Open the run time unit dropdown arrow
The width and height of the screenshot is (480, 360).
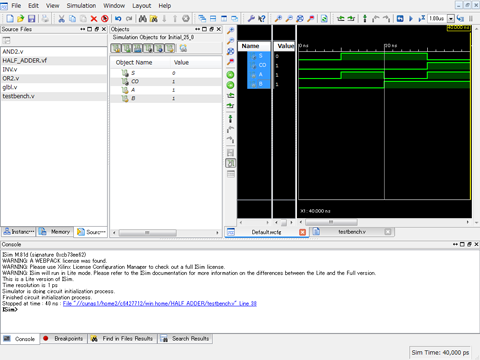pos(451,19)
